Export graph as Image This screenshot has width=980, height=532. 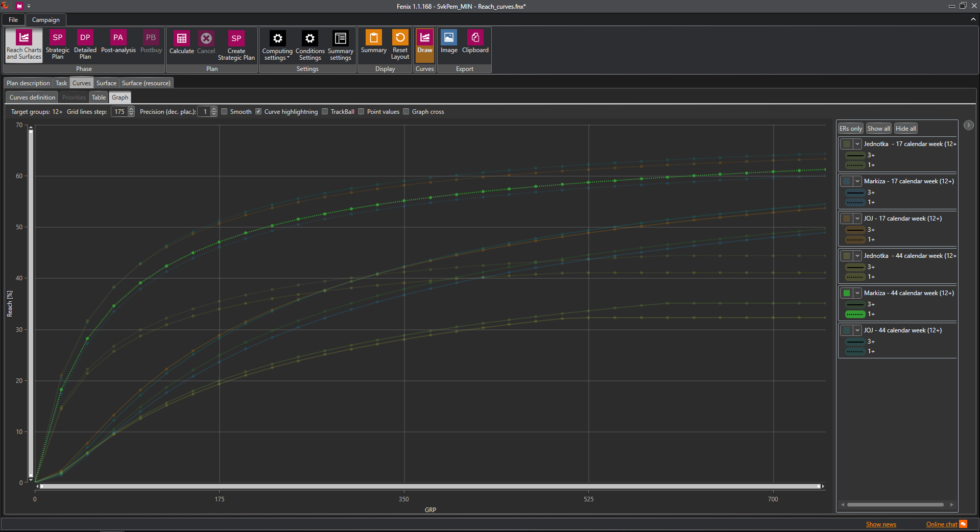click(449, 42)
